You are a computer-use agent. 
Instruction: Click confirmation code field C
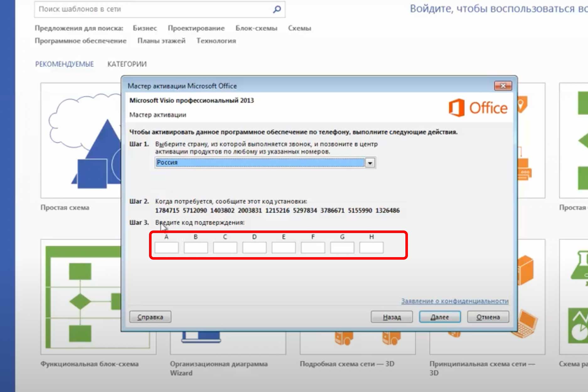pyautogui.click(x=225, y=248)
